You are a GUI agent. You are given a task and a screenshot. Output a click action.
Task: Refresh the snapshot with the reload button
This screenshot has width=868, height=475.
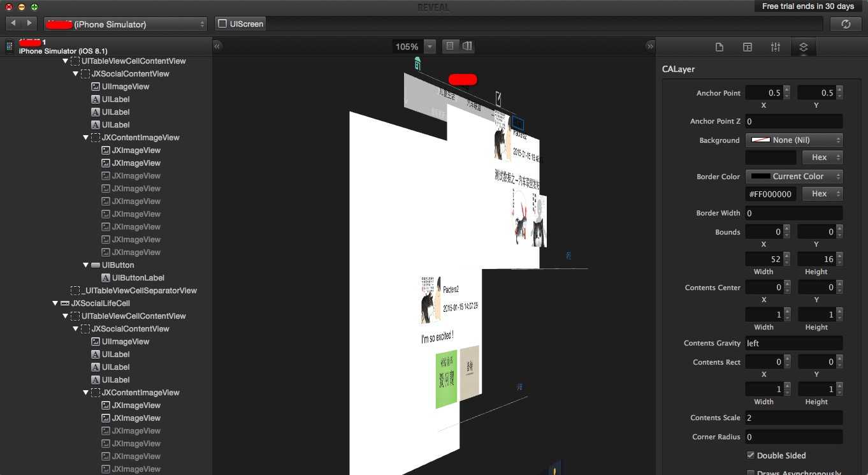coord(846,24)
